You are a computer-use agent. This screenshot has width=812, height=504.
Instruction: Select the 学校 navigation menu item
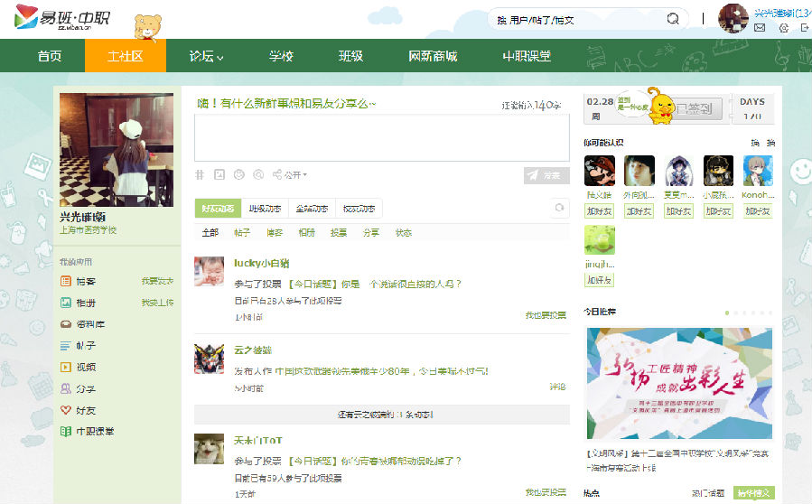coord(281,56)
